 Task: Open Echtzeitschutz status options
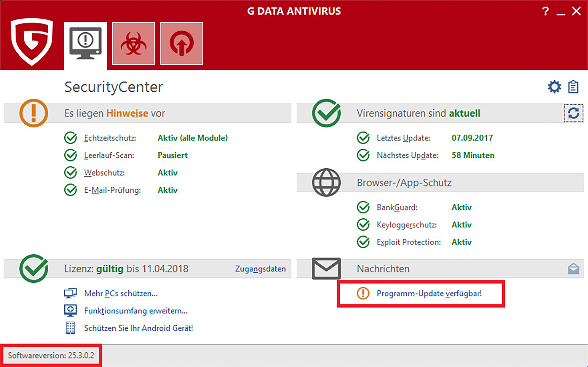point(192,138)
